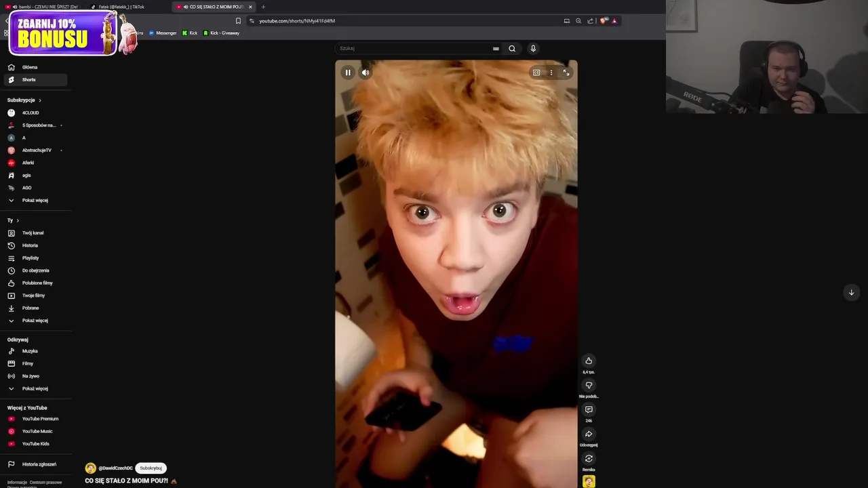868x488 pixels.
Task: Open the on-screen keyboard in search
Action: click(x=496, y=48)
